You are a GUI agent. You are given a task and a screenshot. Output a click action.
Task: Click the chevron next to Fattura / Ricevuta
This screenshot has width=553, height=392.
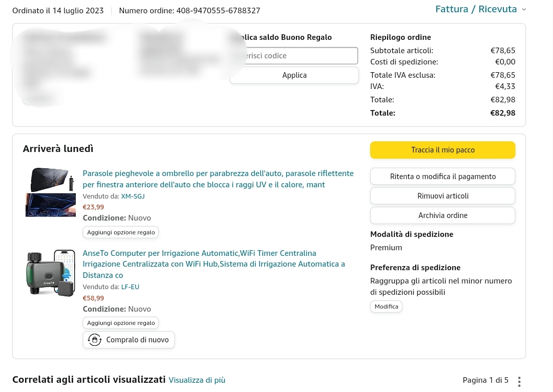(524, 9)
